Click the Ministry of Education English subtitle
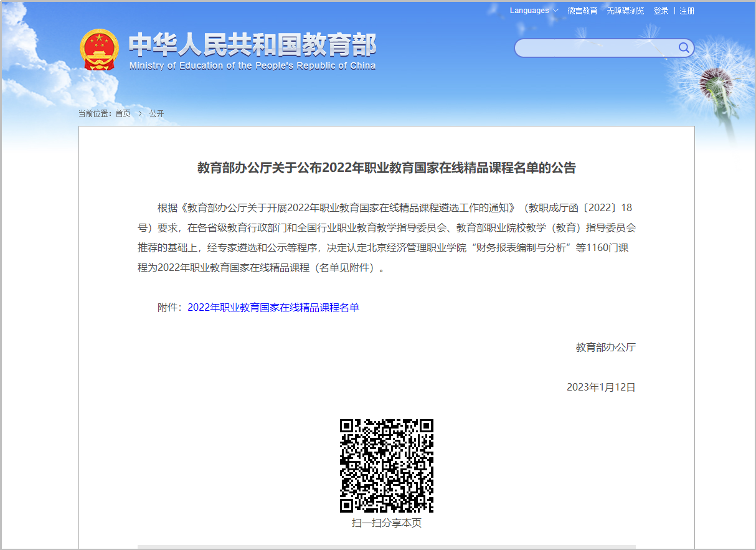 click(x=253, y=66)
